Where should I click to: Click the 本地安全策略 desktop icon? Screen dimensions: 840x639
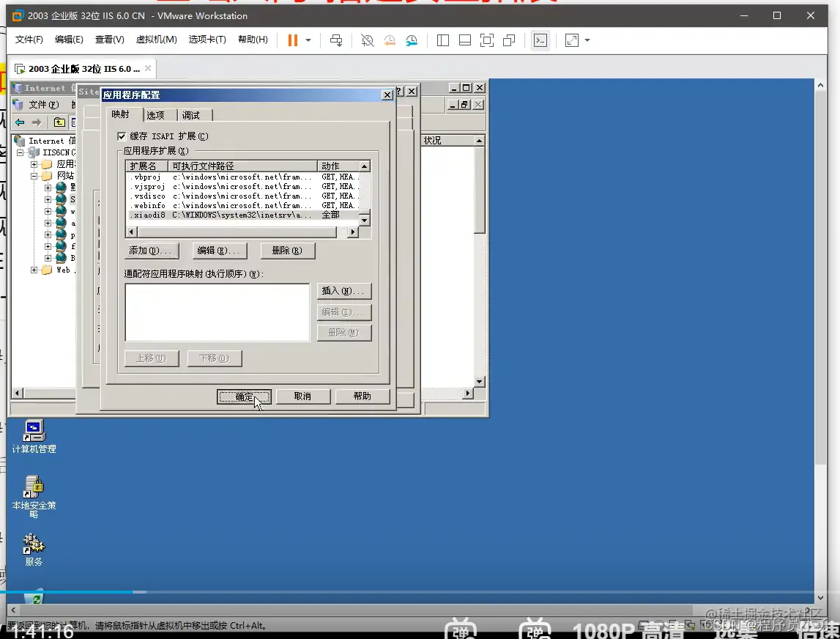[34, 496]
